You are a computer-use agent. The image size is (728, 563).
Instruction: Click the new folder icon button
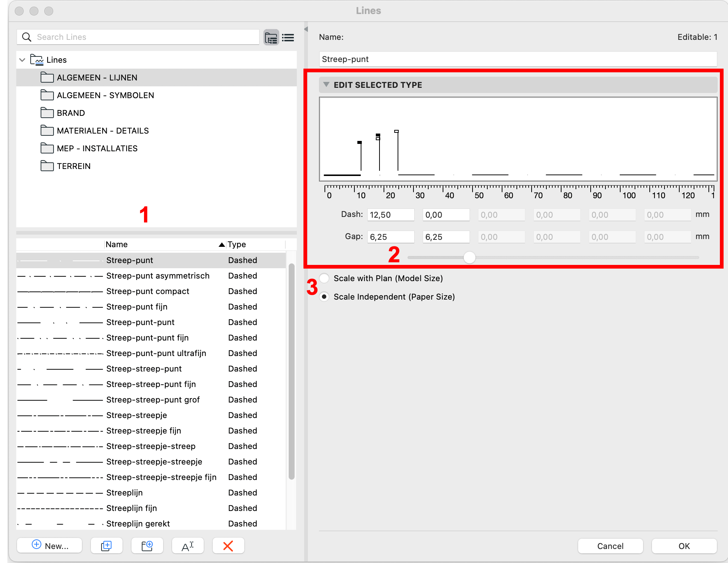coord(147,546)
